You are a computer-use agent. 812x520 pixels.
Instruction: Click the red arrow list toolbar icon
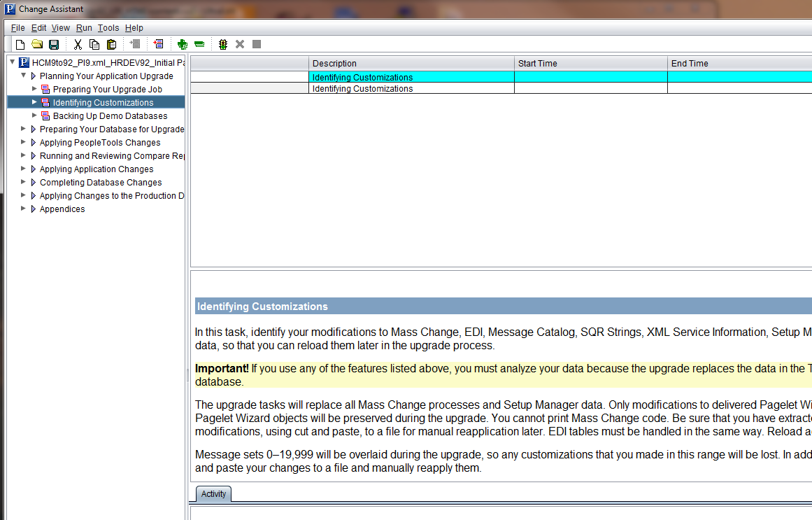tap(159, 45)
